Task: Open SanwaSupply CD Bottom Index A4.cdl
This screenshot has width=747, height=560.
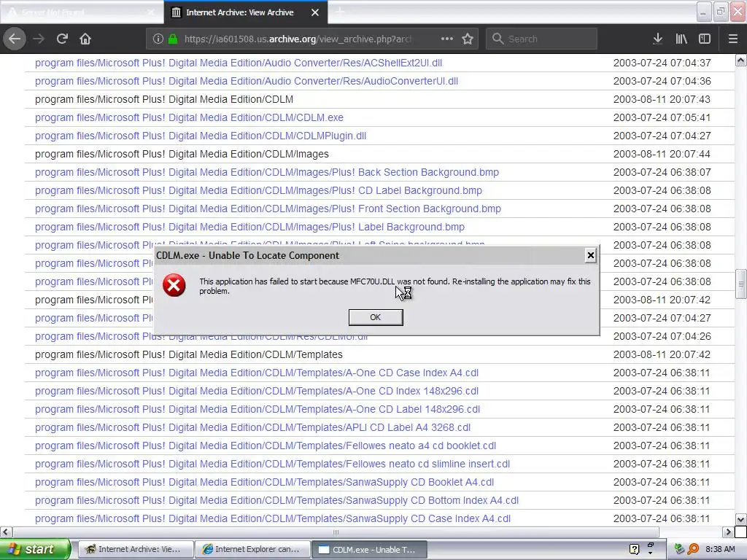Action: pyautogui.click(x=276, y=500)
